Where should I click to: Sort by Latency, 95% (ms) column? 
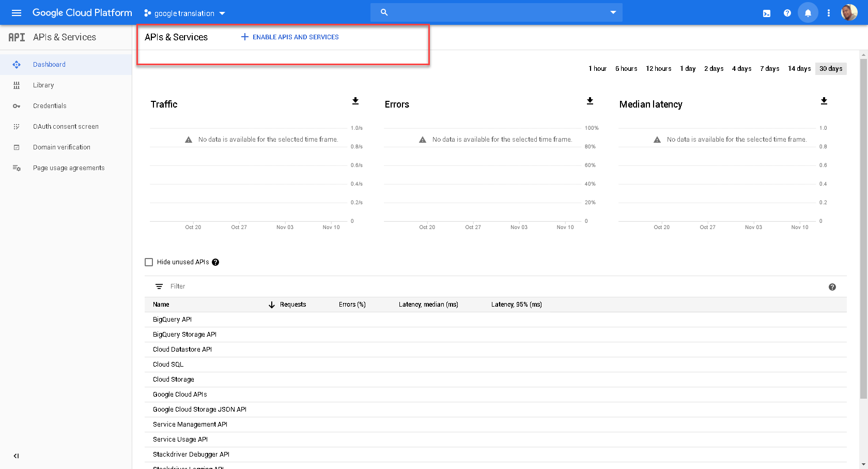pyautogui.click(x=517, y=305)
